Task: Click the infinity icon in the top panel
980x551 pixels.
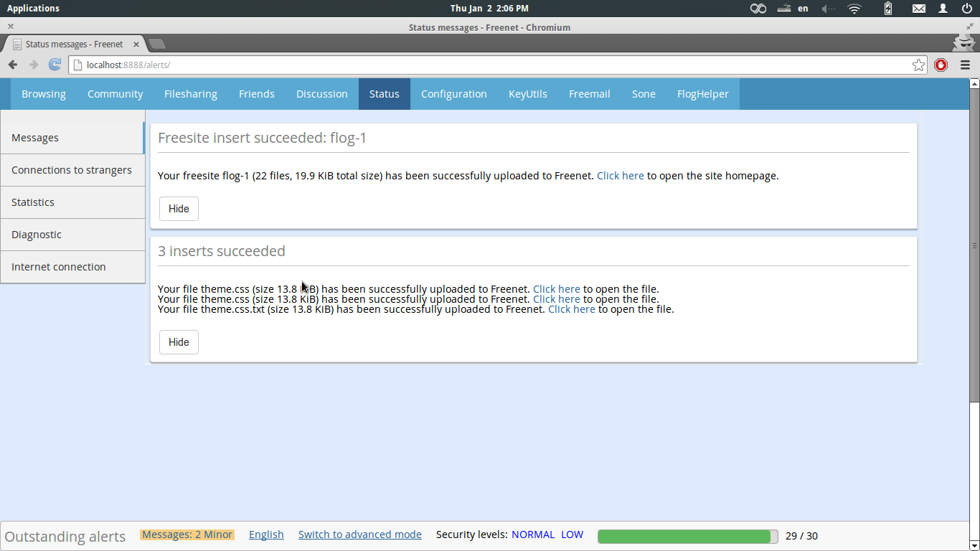Action: point(758,9)
